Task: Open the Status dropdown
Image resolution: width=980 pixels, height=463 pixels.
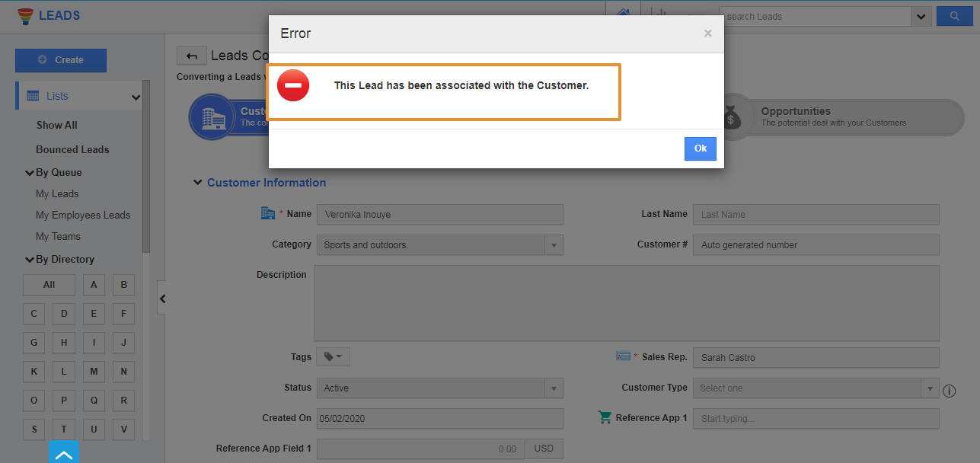Action: (x=554, y=388)
